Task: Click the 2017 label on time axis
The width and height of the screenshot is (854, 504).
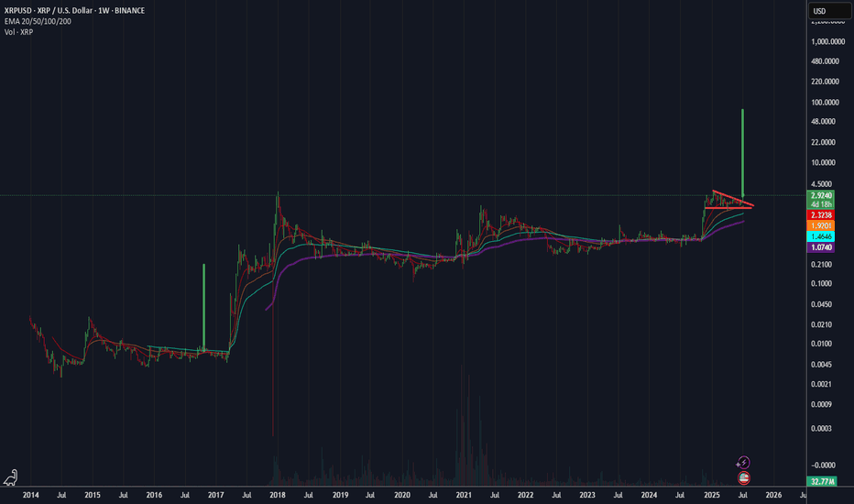Action: (x=215, y=495)
